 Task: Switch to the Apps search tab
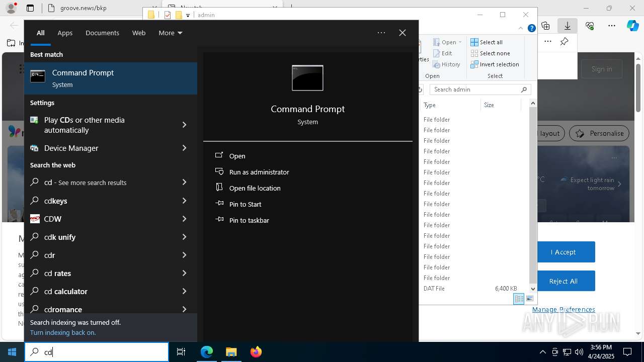coord(65,33)
